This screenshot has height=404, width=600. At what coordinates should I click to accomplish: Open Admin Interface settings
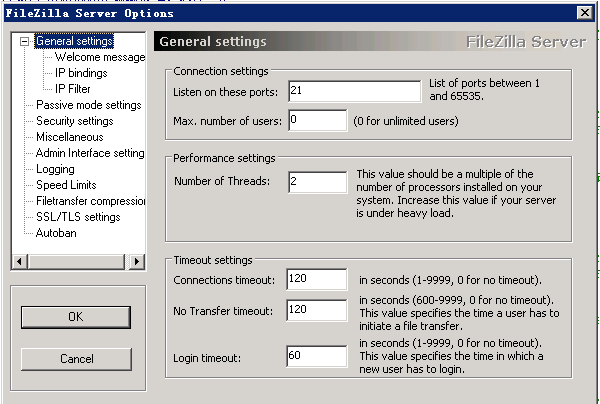[90, 153]
